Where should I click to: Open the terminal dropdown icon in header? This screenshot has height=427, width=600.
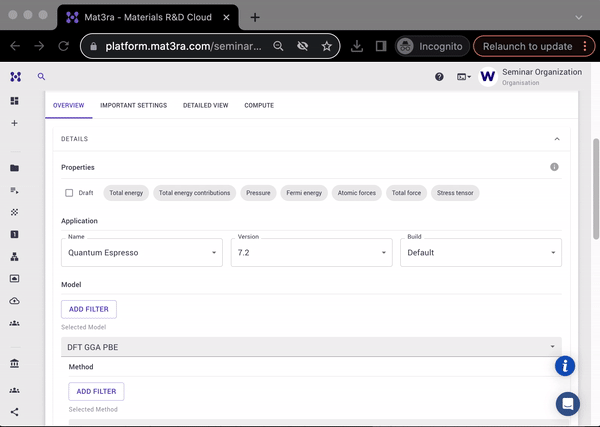(464, 77)
